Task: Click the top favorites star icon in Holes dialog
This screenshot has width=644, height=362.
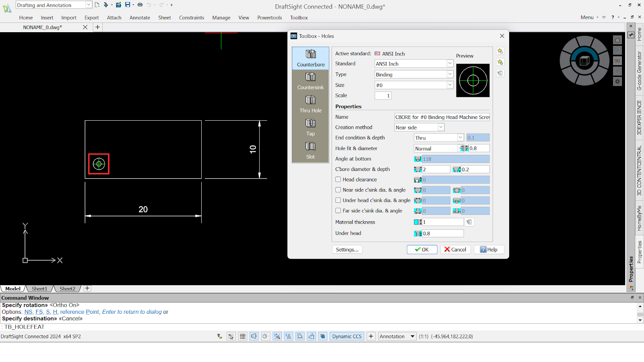Action: point(500,51)
